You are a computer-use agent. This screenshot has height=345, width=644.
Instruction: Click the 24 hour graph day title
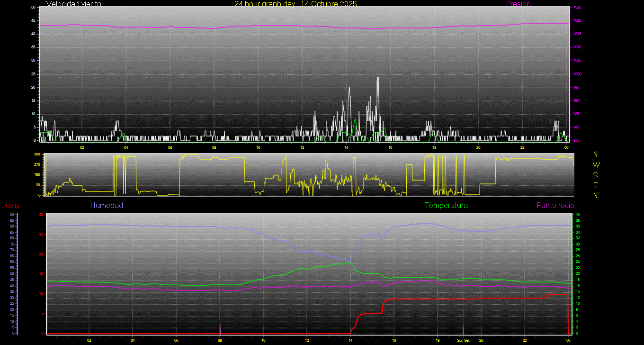(x=295, y=4)
